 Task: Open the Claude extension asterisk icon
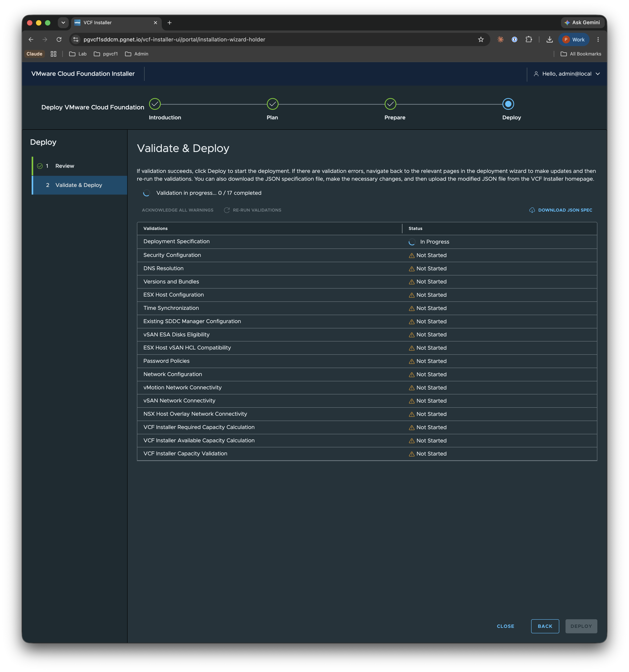(500, 39)
